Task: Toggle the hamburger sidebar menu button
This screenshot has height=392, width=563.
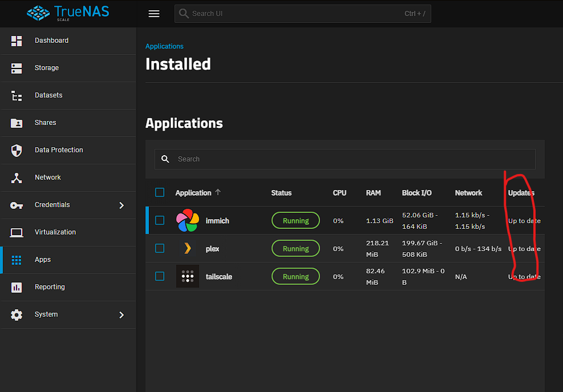Action: click(154, 14)
